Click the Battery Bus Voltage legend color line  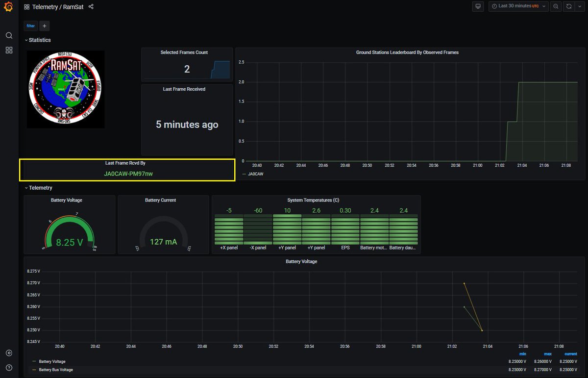pos(34,370)
